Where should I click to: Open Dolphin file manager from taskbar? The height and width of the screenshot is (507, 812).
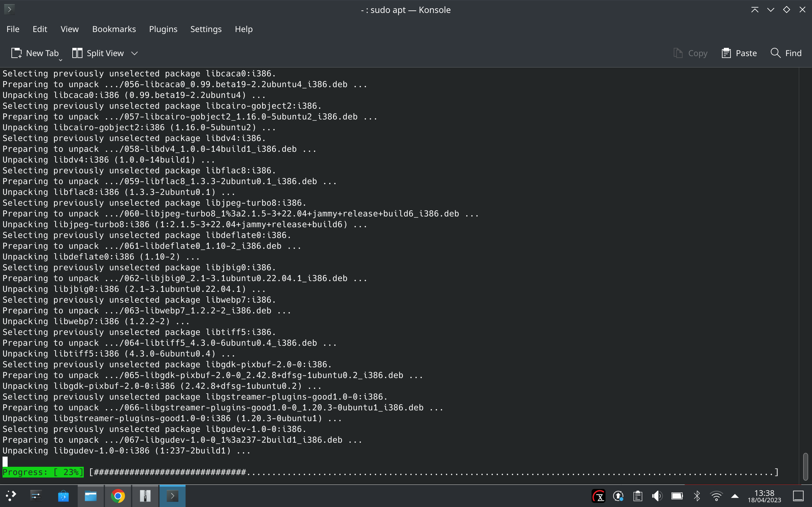point(91,496)
